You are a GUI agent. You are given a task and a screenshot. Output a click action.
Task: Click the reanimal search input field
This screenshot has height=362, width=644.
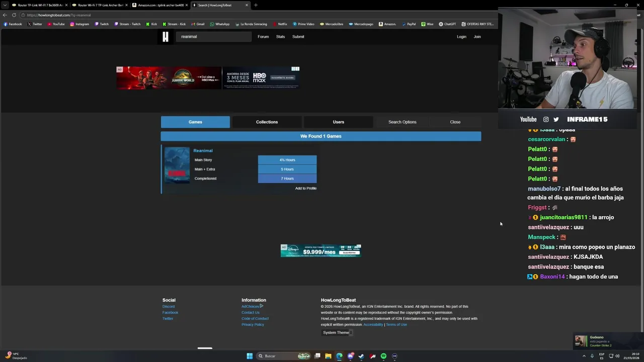[x=213, y=37]
